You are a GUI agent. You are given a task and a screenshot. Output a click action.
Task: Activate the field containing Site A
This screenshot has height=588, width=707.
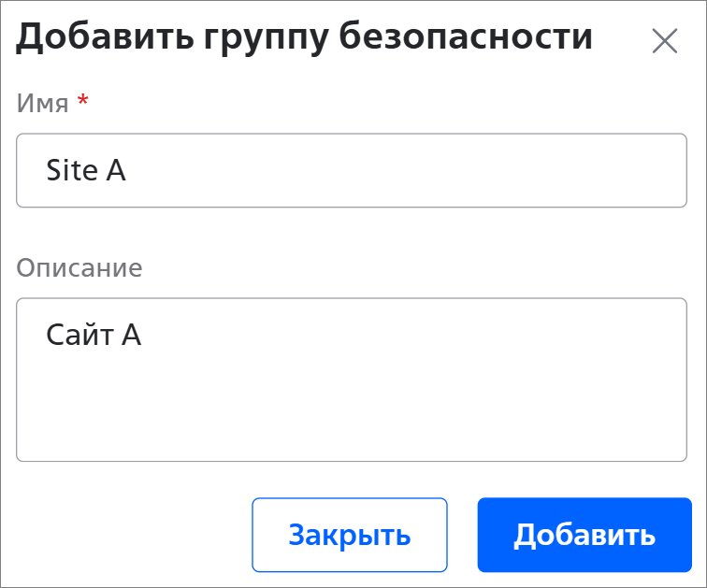(352, 170)
